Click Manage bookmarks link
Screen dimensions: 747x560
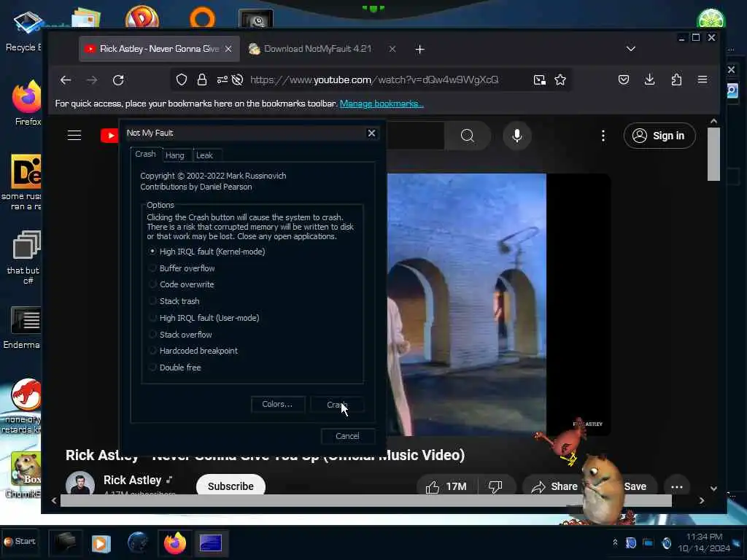click(381, 104)
